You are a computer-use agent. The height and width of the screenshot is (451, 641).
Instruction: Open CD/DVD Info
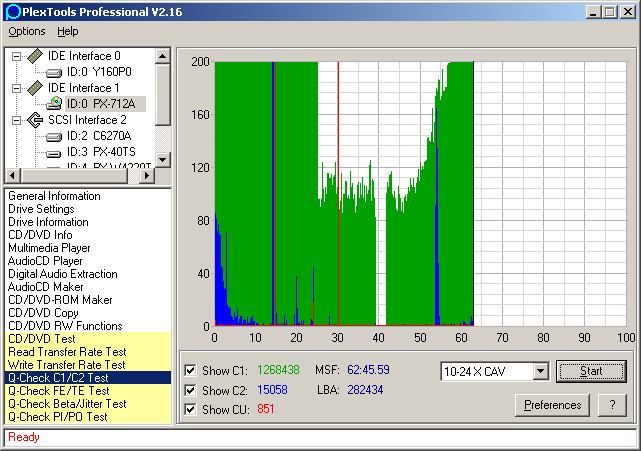(40, 235)
